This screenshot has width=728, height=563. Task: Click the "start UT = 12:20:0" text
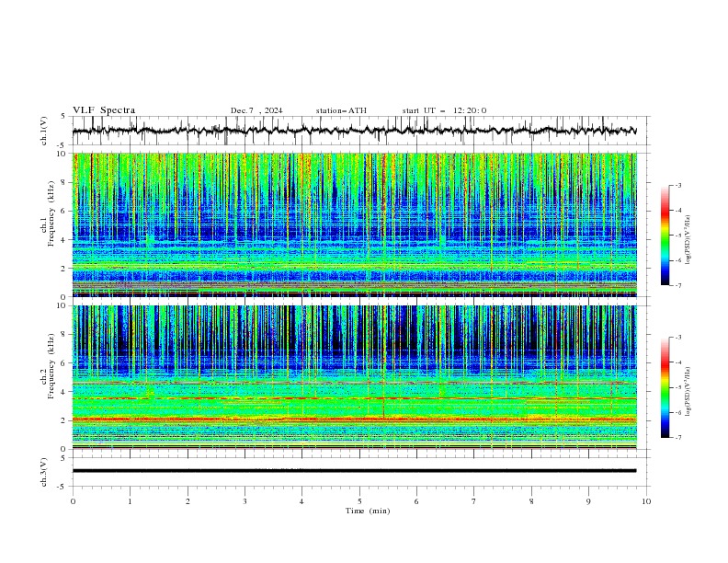click(x=444, y=110)
